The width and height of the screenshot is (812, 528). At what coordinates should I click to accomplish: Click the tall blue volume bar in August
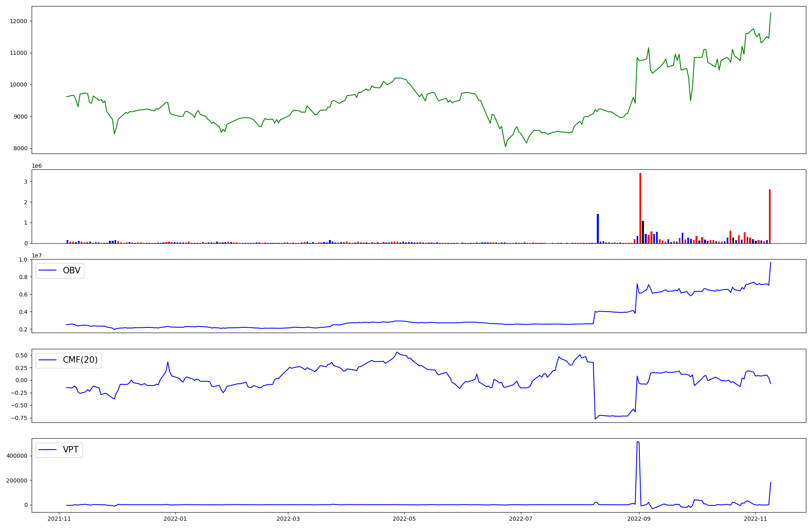point(598,228)
